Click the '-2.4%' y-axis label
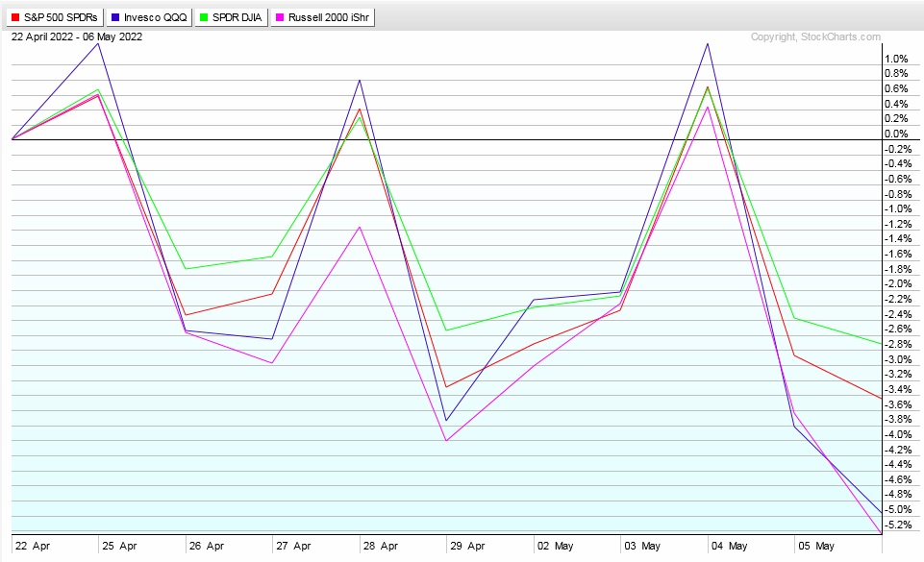This screenshot has height=562, width=924. tap(898, 314)
